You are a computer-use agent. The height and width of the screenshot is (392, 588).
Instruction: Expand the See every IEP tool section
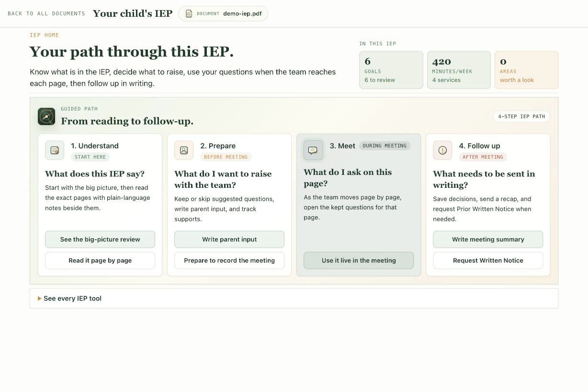(x=294, y=298)
